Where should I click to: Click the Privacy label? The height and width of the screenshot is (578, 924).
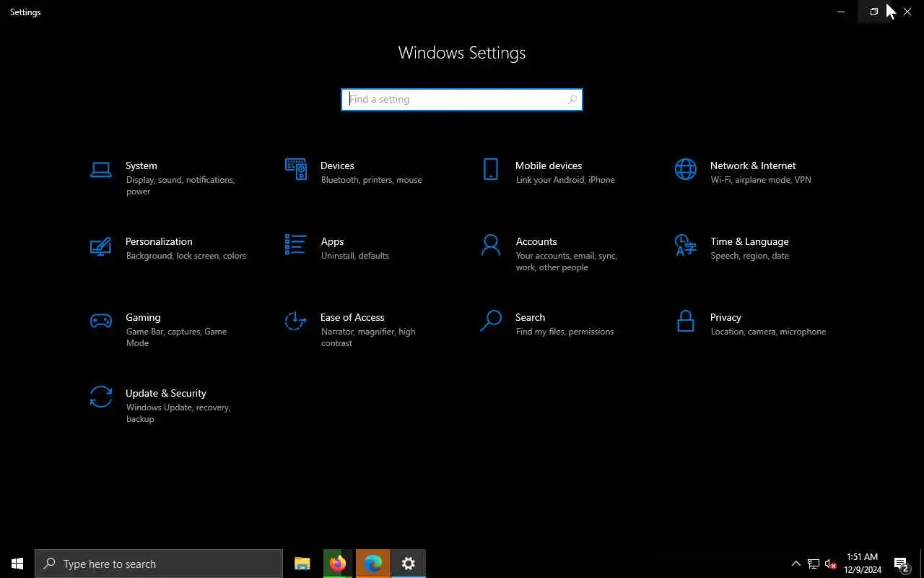725,317
